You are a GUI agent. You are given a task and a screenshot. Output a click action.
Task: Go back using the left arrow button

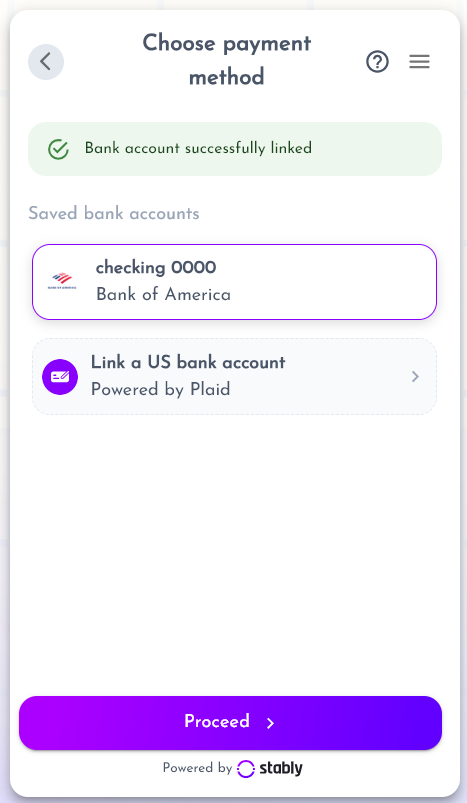pos(46,62)
